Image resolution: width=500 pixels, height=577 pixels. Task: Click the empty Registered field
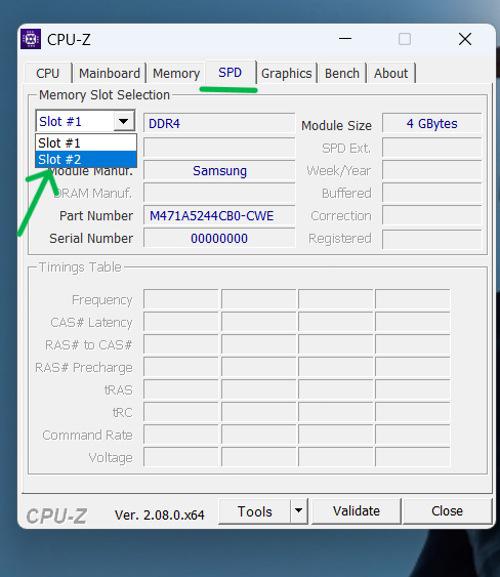(x=432, y=239)
